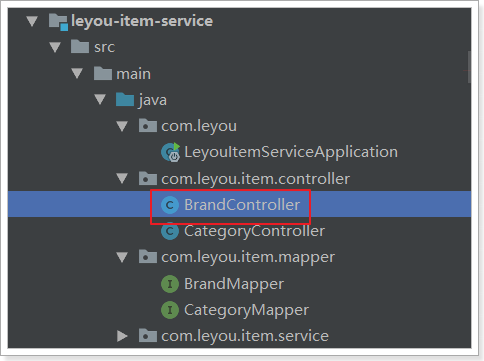Select LeyouItemServiceApplication in the tree
484x361 pixels.
(x=291, y=152)
